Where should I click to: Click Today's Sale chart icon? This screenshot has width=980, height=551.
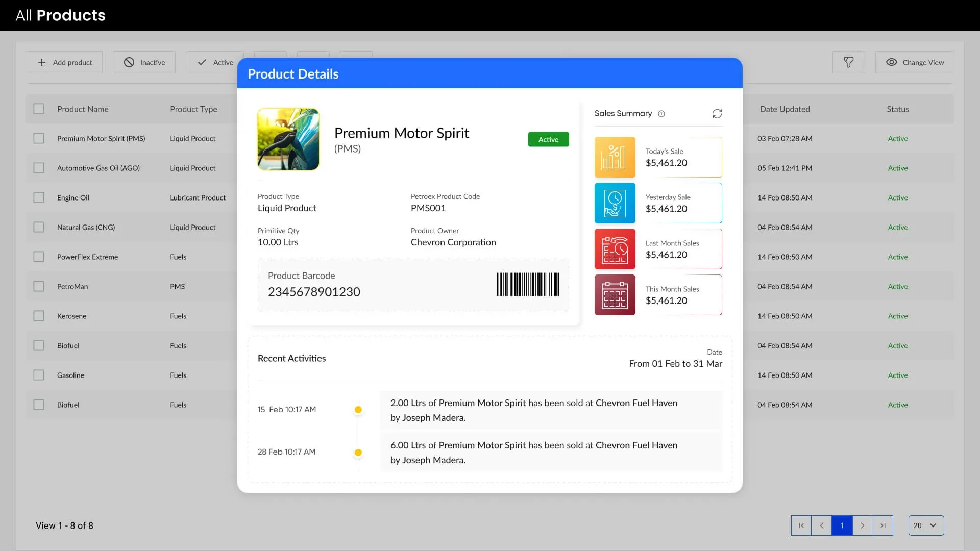tap(615, 157)
